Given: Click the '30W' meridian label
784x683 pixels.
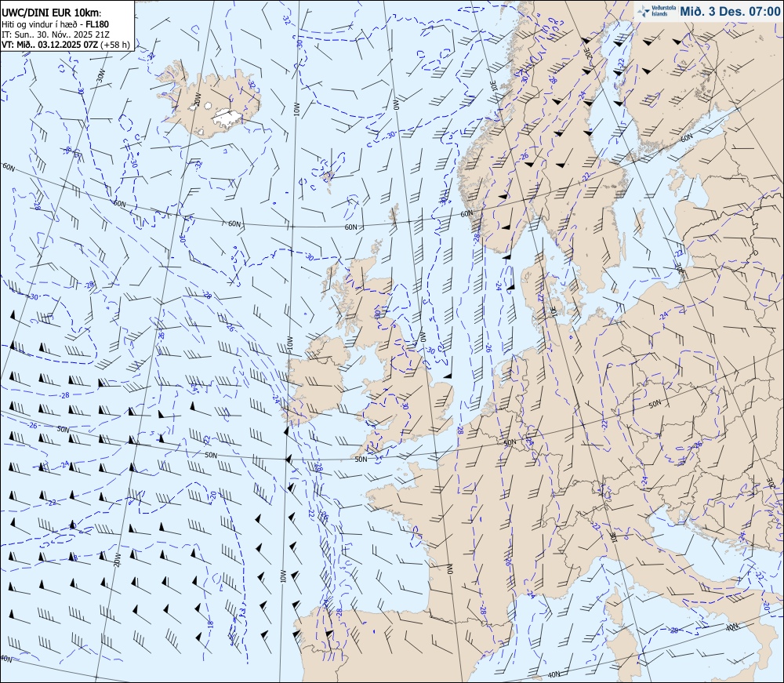Looking at the screenshot, I should coord(101,74).
